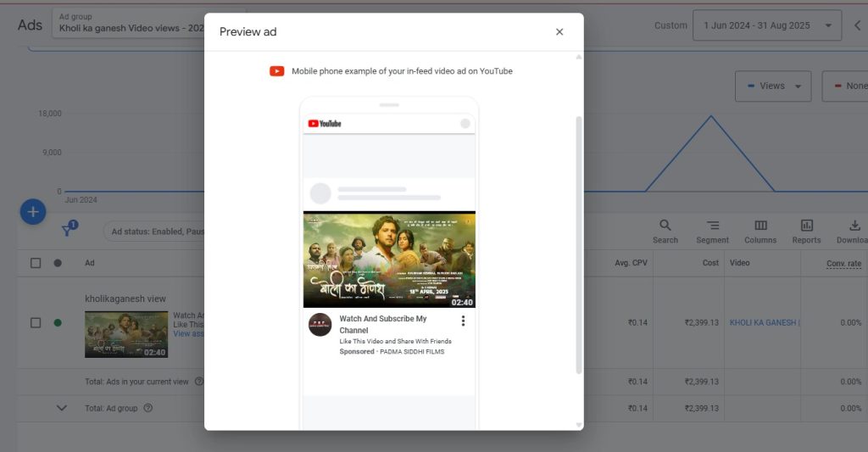Screen dimensions: 868x452
Task: Open the three-dot menu on the ad preview
Action: [x=463, y=321]
